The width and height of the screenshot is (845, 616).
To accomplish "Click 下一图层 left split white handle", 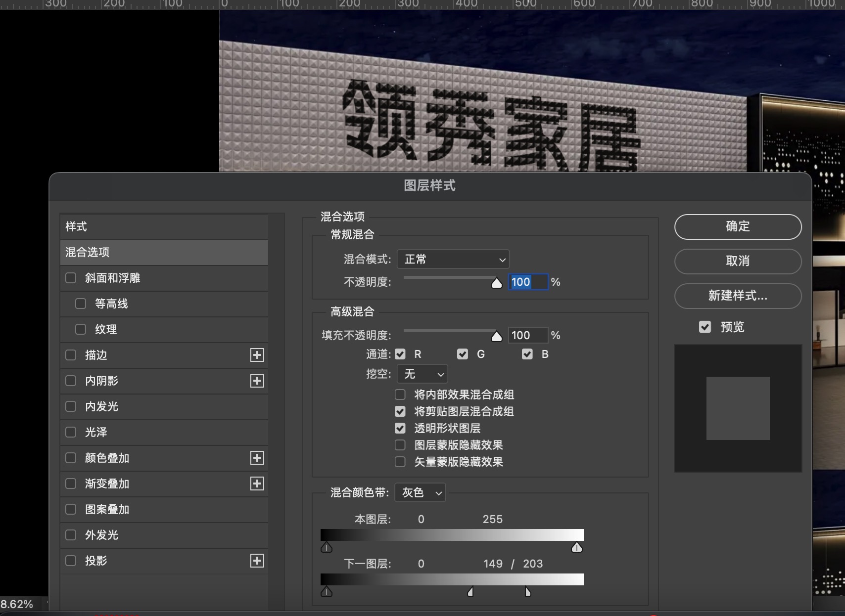I will (470, 592).
